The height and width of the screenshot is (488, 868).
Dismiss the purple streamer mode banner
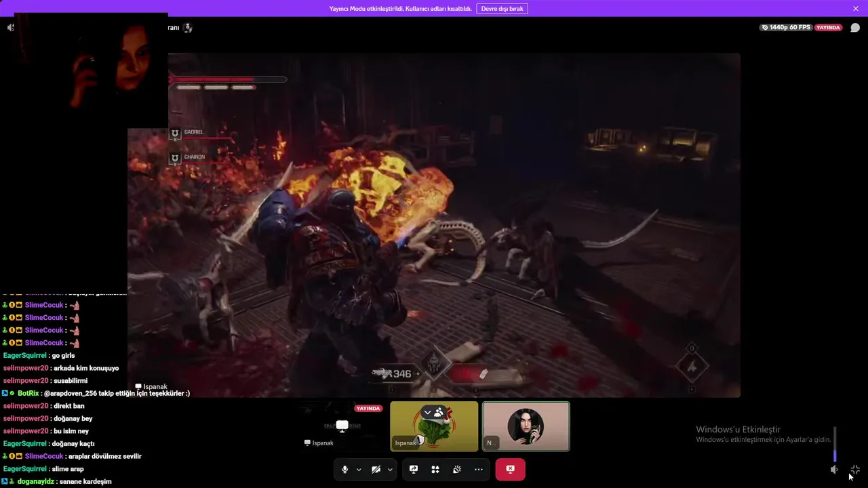pos(856,9)
